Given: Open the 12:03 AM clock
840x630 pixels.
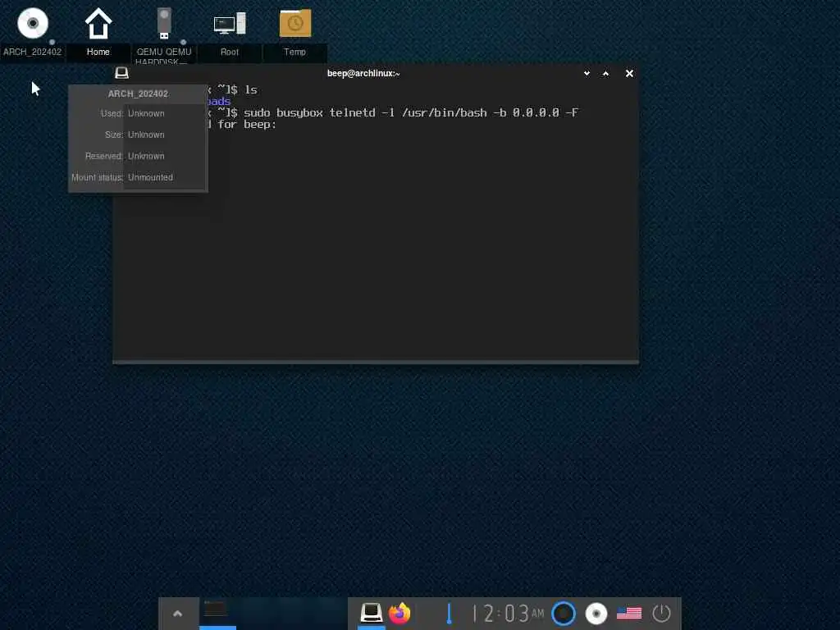Looking at the screenshot, I should 508,614.
